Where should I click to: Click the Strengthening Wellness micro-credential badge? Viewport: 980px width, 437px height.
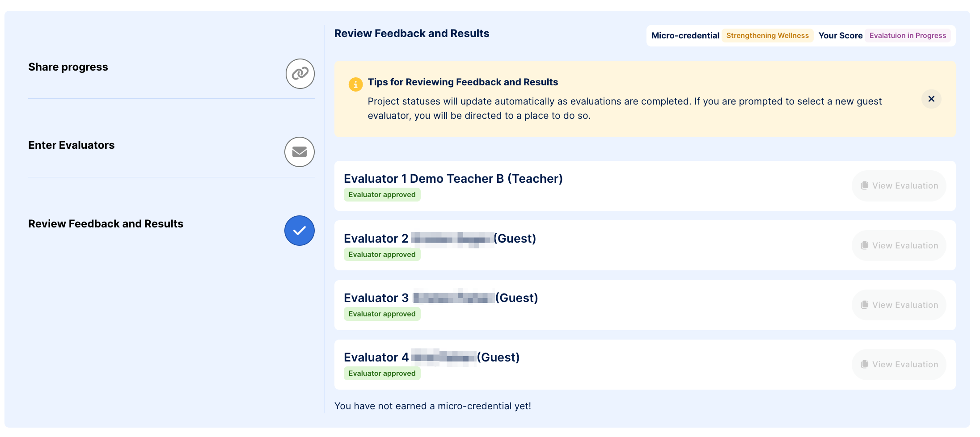[767, 36]
